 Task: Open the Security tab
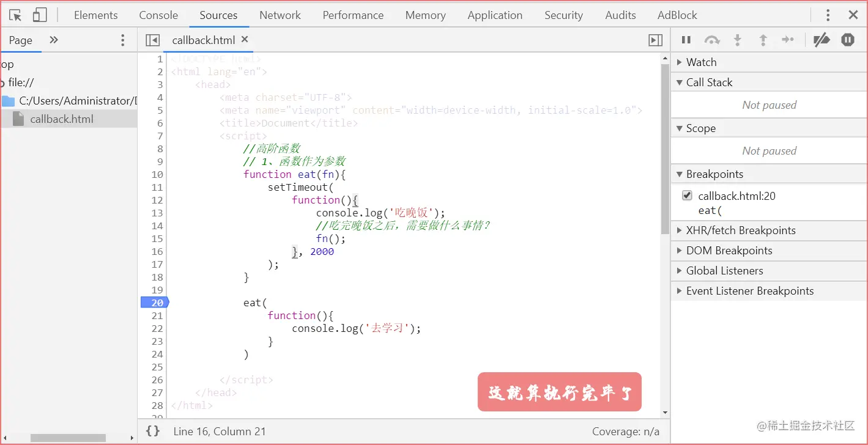click(564, 15)
